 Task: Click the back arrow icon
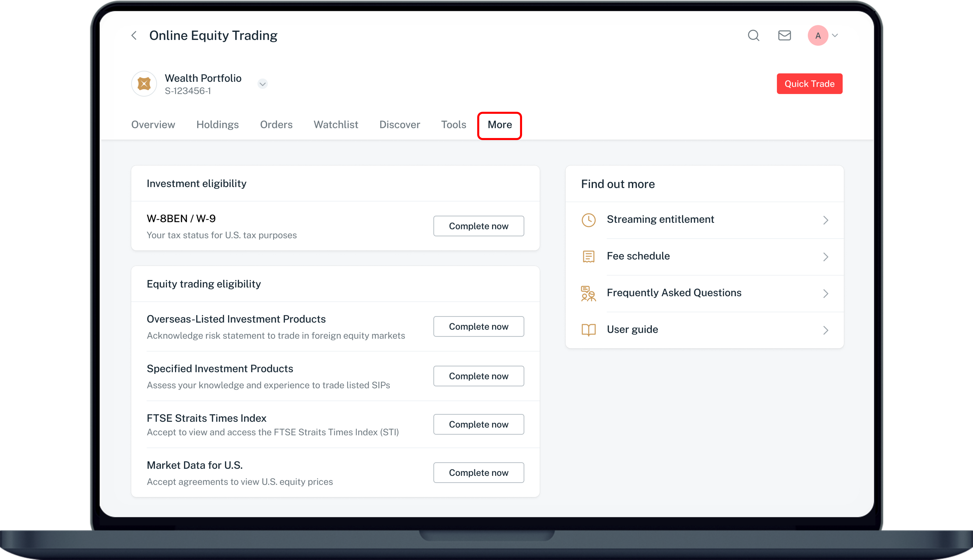coord(134,36)
